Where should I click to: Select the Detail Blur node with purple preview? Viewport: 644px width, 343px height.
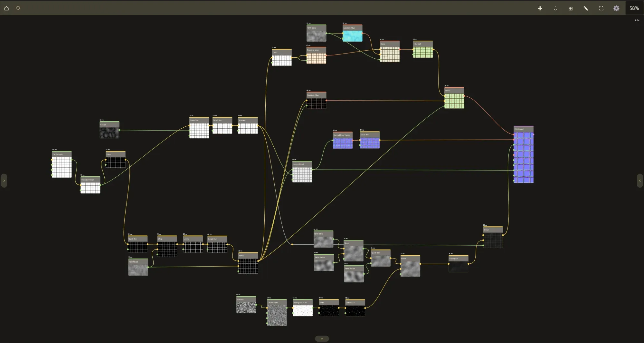click(x=370, y=140)
